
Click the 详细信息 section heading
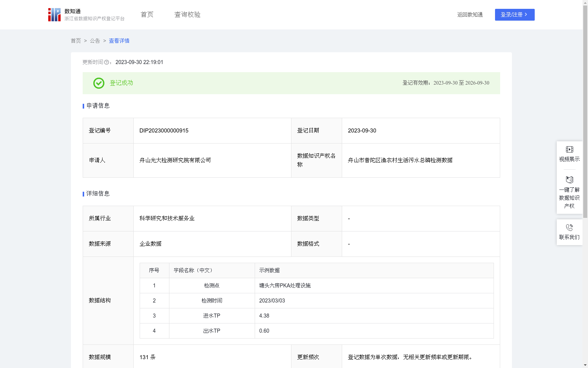tap(98, 194)
